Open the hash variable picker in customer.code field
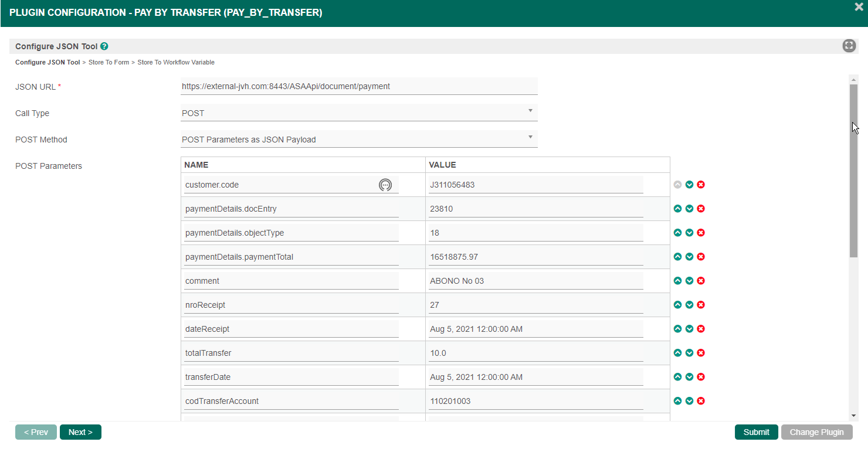This screenshot has width=868, height=469. pos(385,185)
